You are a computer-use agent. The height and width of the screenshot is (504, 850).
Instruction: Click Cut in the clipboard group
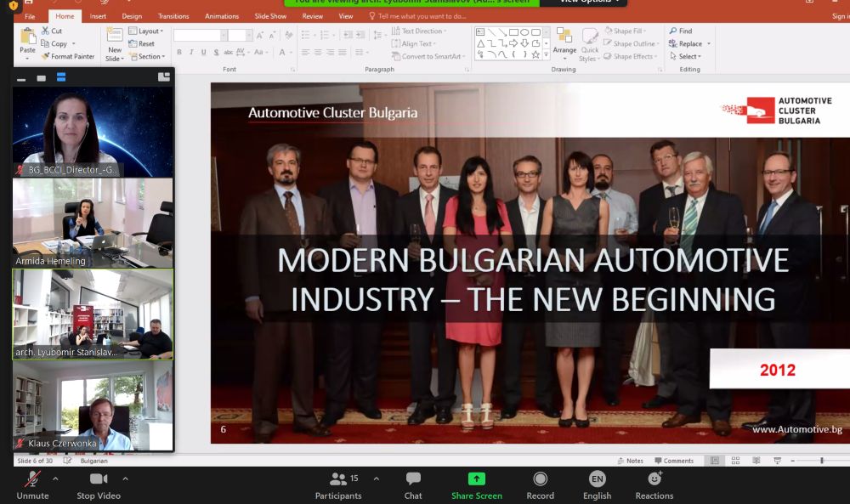click(x=52, y=31)
